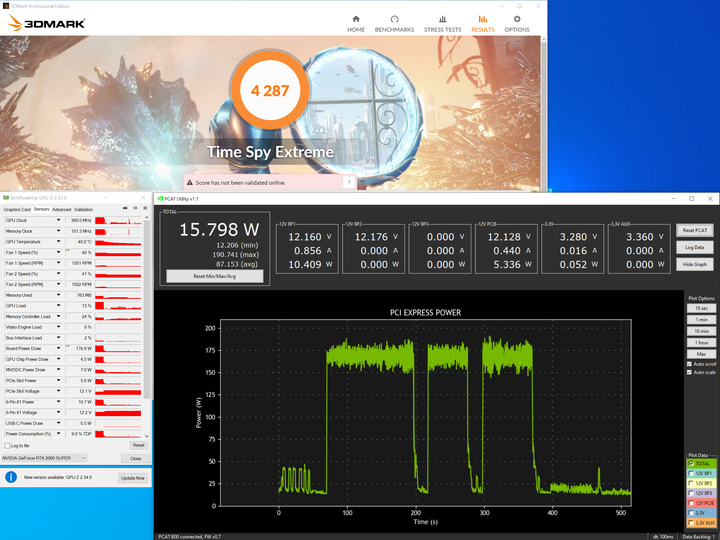The image size is (720, 540).
Task: Check 12V 8P2 in Plot Data
Action: pos(691,484)
